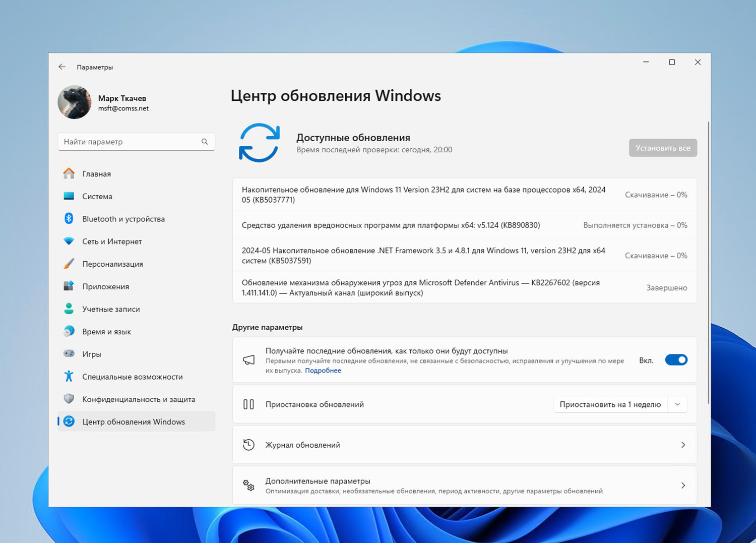Select the KB890830 malware removal tool entry
Screen dimensions: 756x543
[x=464, y=225]
